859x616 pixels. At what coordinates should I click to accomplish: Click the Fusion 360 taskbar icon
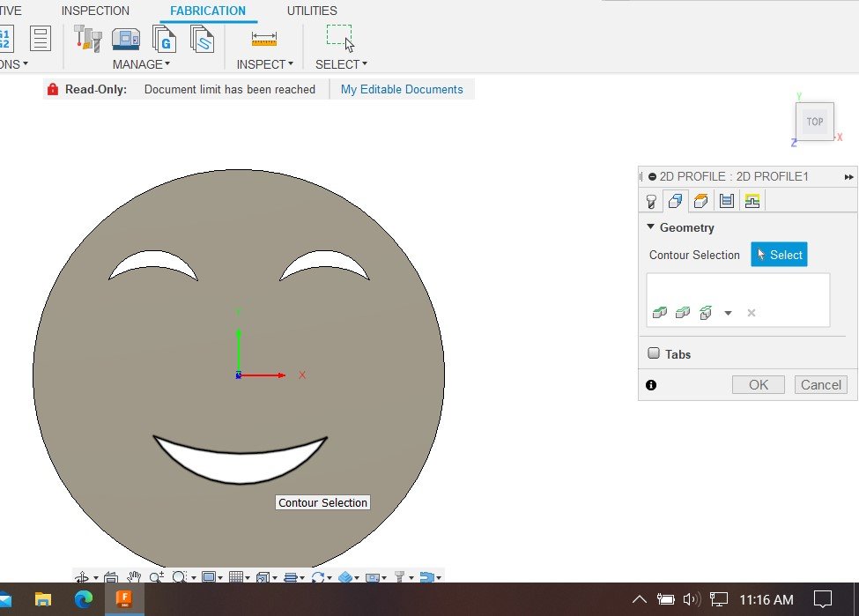coord(124,599)
